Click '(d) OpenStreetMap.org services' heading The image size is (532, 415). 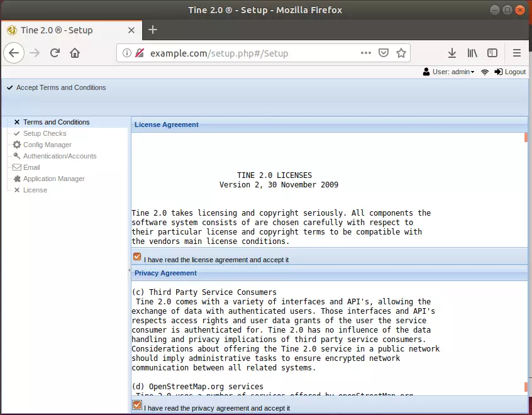[x=197, y=387]
